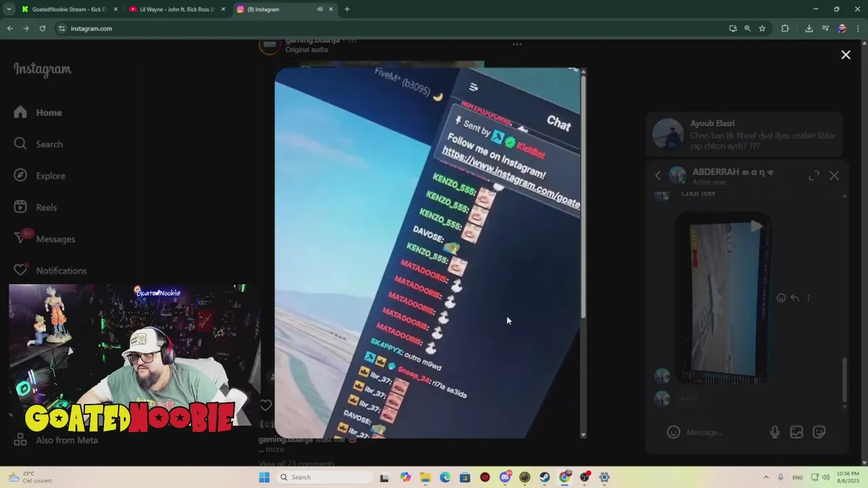
Task: Open View all 23 comments link
Action: [296, 464]
